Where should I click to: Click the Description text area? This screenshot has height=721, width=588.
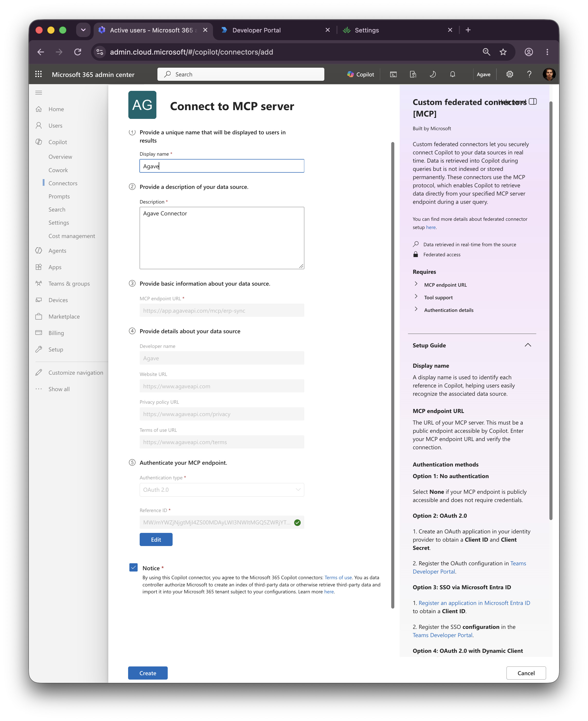coord(221,238)
